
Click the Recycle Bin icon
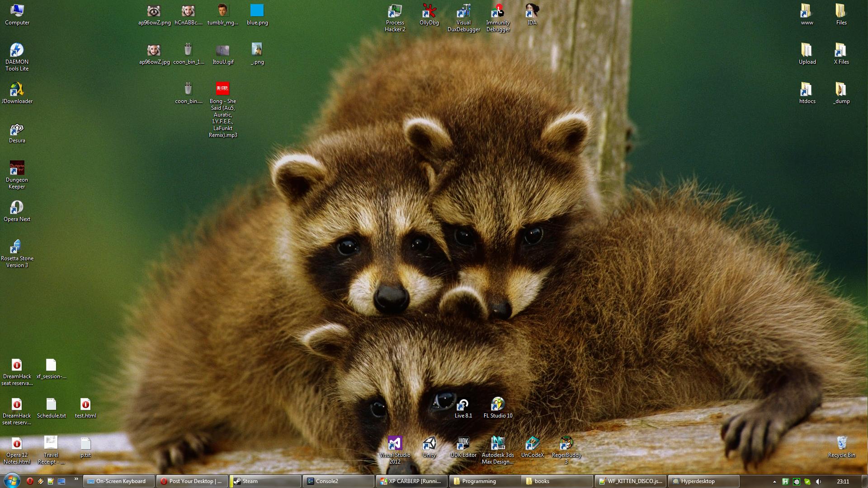pyautogui.click(x=841, y=444)
